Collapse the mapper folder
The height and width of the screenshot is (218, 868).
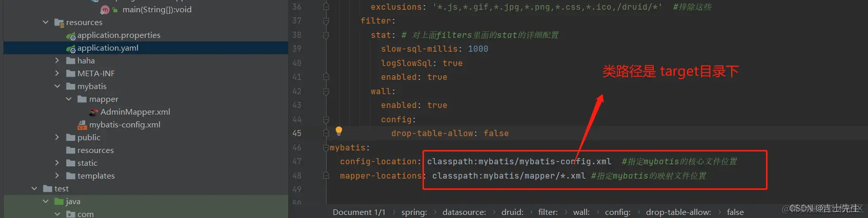[69, 99]
